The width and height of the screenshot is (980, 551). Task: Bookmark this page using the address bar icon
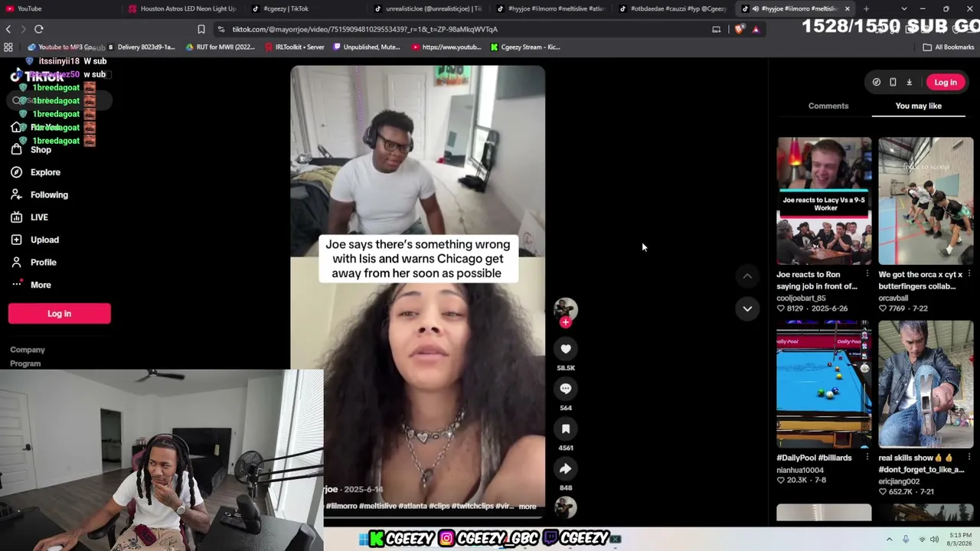click(201, 29)
